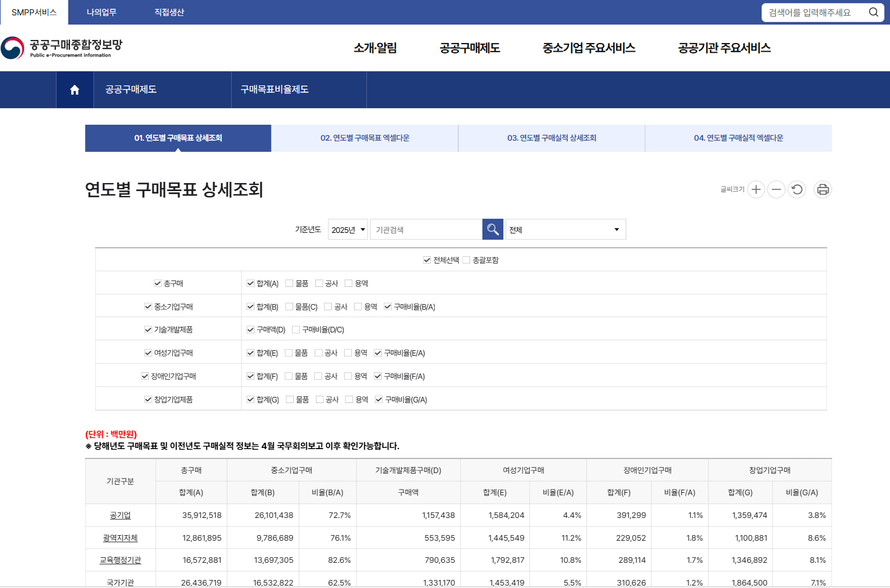Open the 공공기관 주요서비스 menu

724,48
